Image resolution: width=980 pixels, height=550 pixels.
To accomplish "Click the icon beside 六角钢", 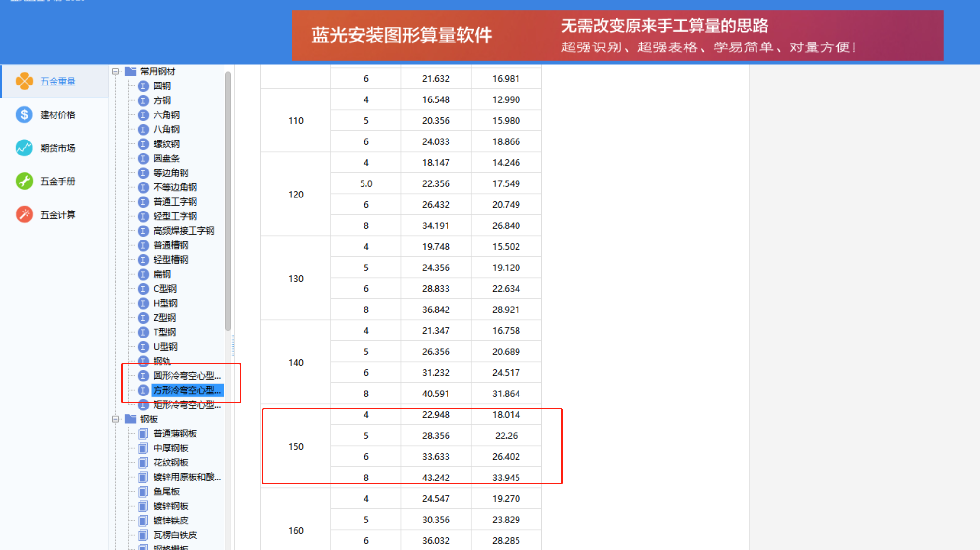I will [x=143, y=115].
